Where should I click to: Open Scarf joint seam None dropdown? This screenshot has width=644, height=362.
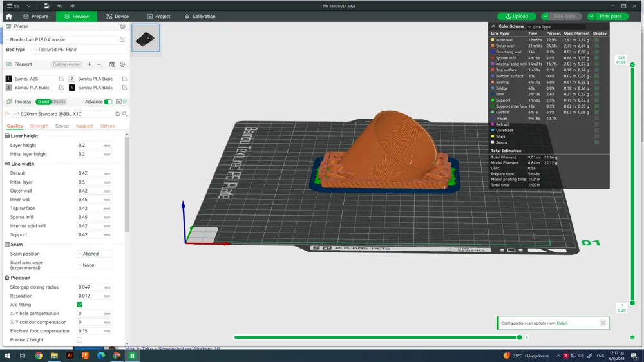pos(95,265)
